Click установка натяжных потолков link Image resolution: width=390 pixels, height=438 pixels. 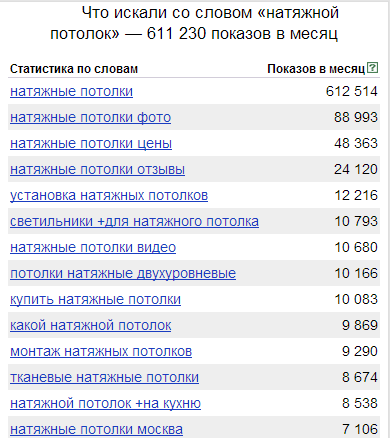click(x=109, y=195)
